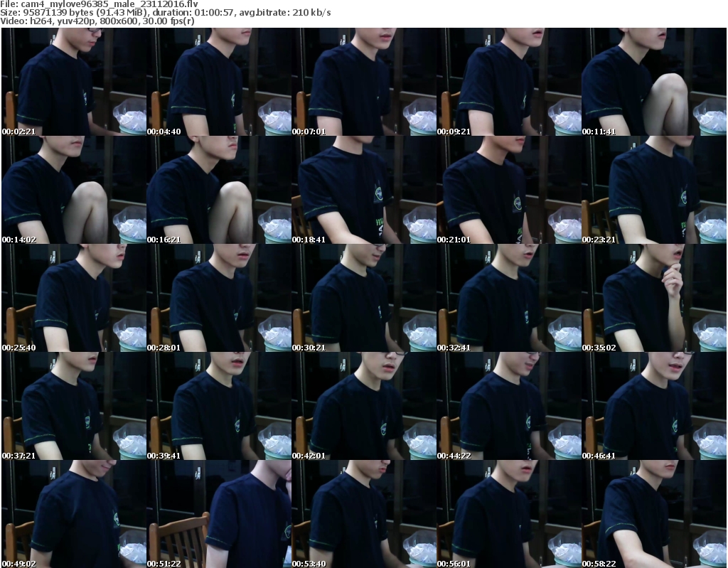Select the thumbnail timestamped 00:32:41

click(509, 298)
